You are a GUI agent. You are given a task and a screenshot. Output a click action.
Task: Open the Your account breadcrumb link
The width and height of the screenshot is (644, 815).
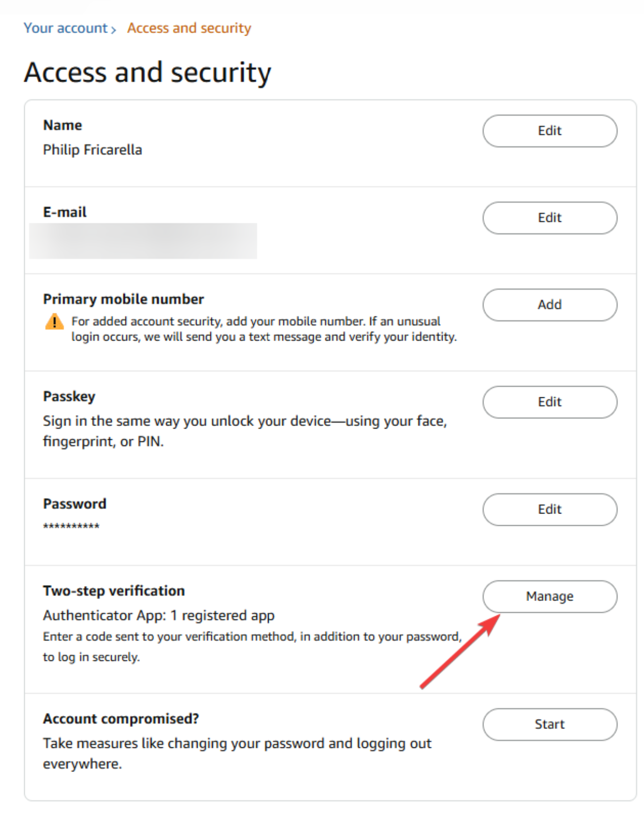(x=66, y=28)
